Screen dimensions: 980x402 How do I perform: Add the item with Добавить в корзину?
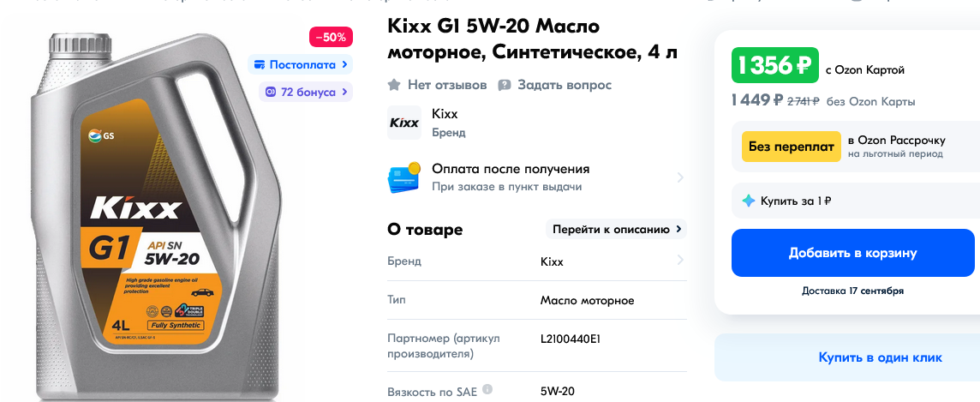[852, 253]
